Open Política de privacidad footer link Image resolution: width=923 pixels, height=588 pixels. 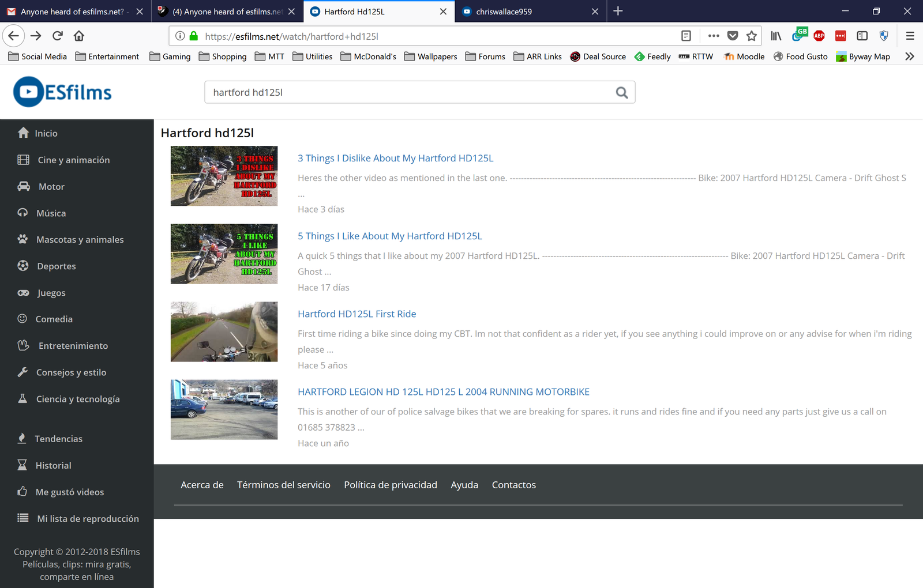pos(391,485)
